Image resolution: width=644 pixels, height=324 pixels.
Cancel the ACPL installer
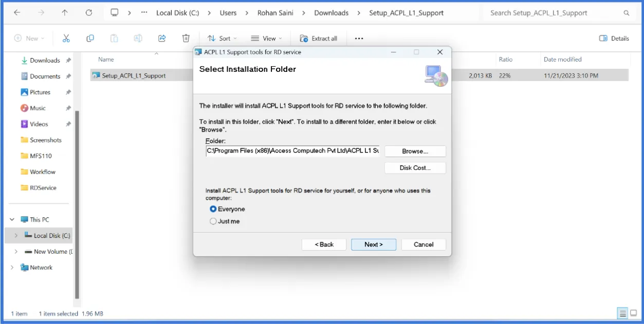pos(424,244)
